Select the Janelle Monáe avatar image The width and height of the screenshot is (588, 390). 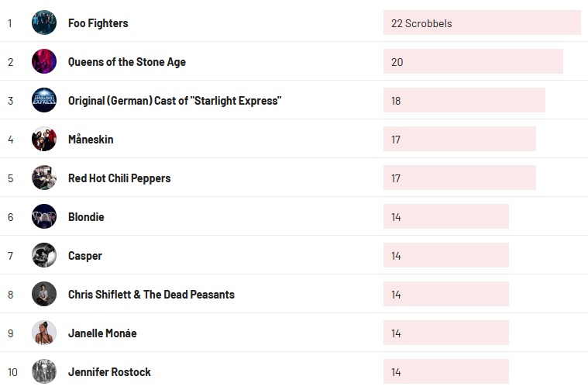pyautogui.click(x=44, y=333)
